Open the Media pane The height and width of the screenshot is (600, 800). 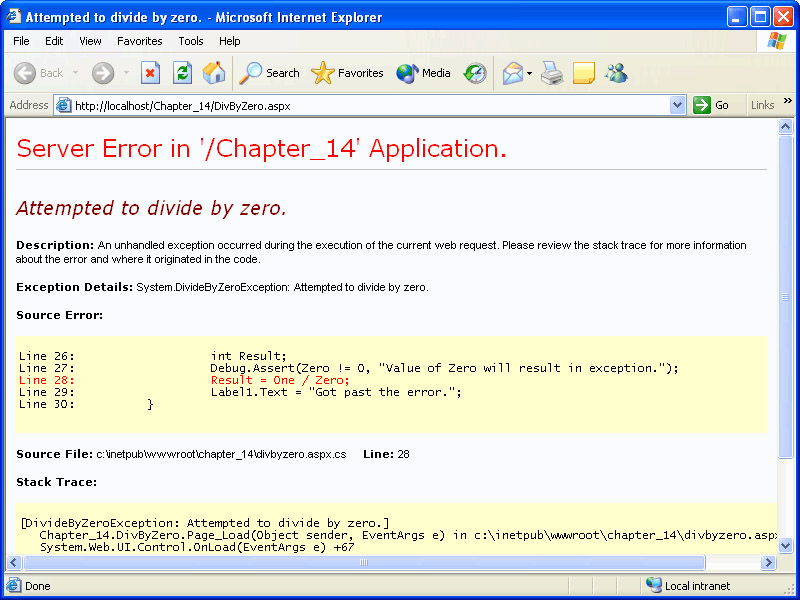click(424, 73)
